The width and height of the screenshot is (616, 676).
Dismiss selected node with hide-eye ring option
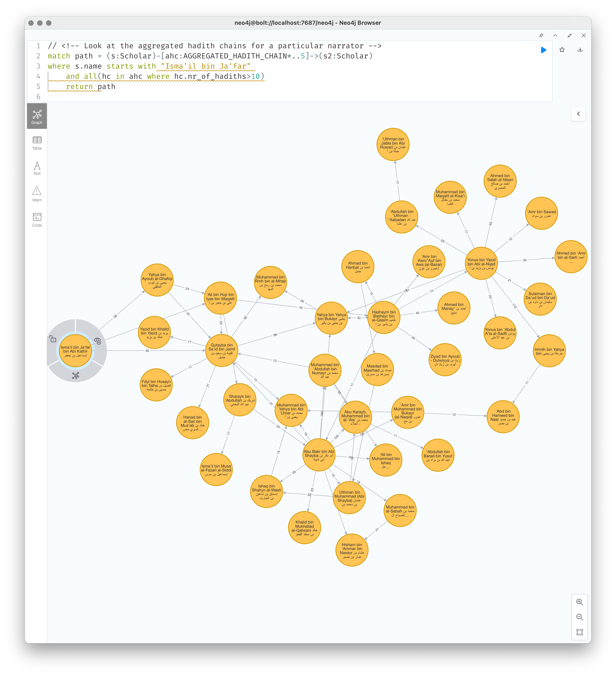(x=98, y=341)
